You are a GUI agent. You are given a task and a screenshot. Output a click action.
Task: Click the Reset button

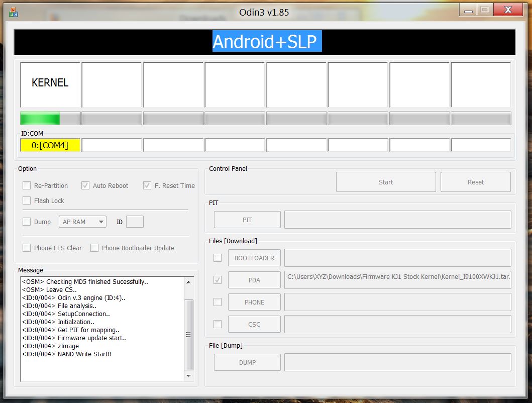pos(475,182)
